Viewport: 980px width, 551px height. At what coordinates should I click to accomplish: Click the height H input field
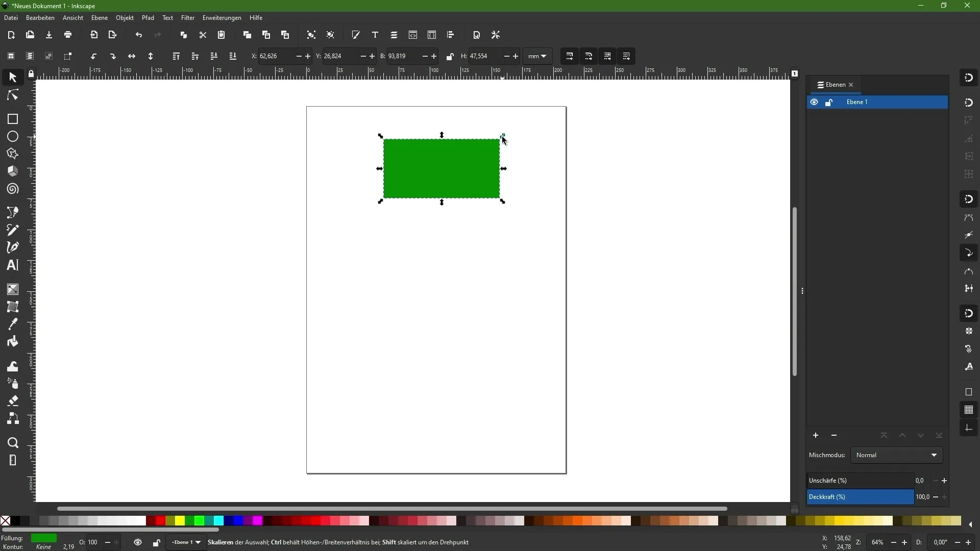click(x=484, y=56)
